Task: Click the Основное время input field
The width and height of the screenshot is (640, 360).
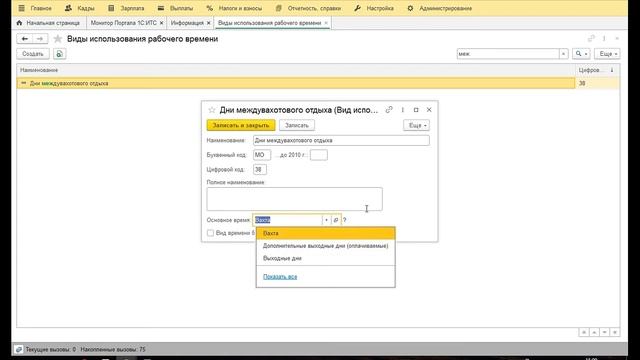Action: [x=287, y=220]
